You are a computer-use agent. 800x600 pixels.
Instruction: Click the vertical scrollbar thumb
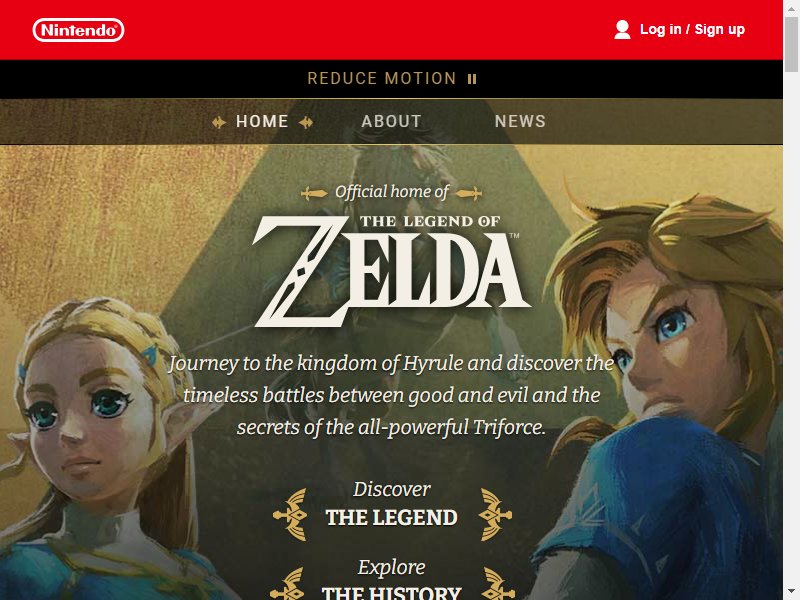(x=791, y=44)
